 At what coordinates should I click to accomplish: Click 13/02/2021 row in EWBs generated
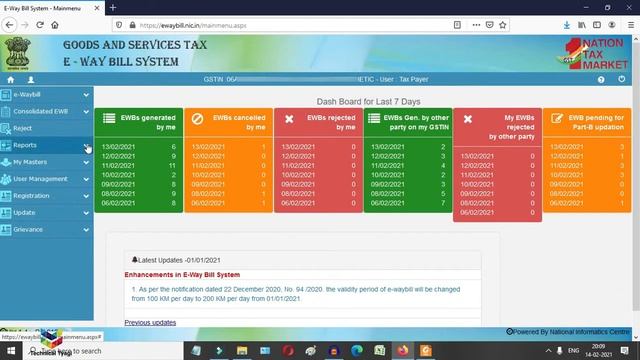coord(139,147)
